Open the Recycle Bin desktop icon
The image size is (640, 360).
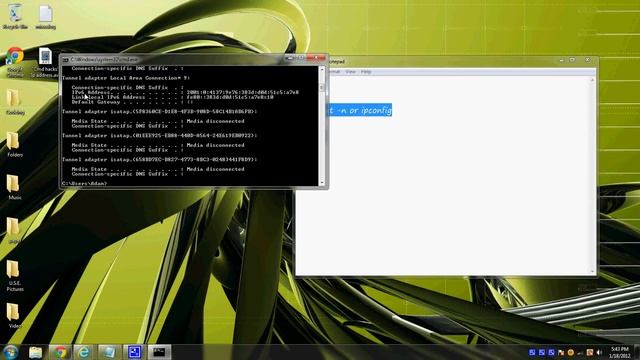[x=15, y=16]
